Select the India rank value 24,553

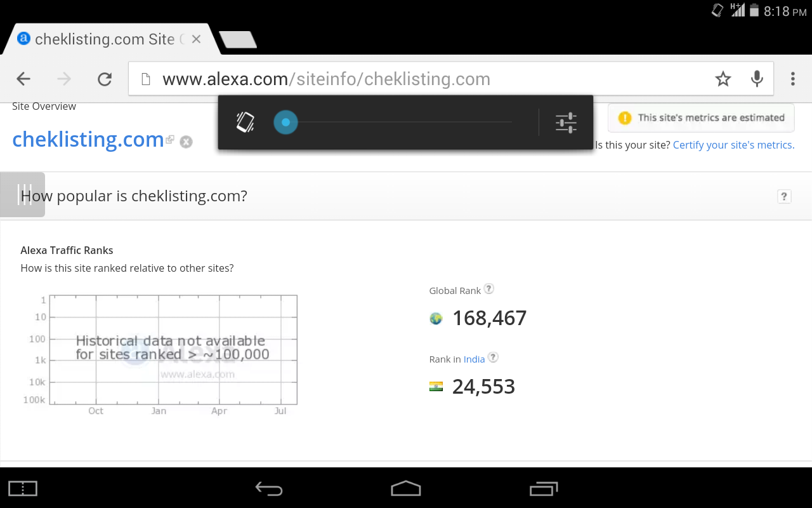point(483,387)
